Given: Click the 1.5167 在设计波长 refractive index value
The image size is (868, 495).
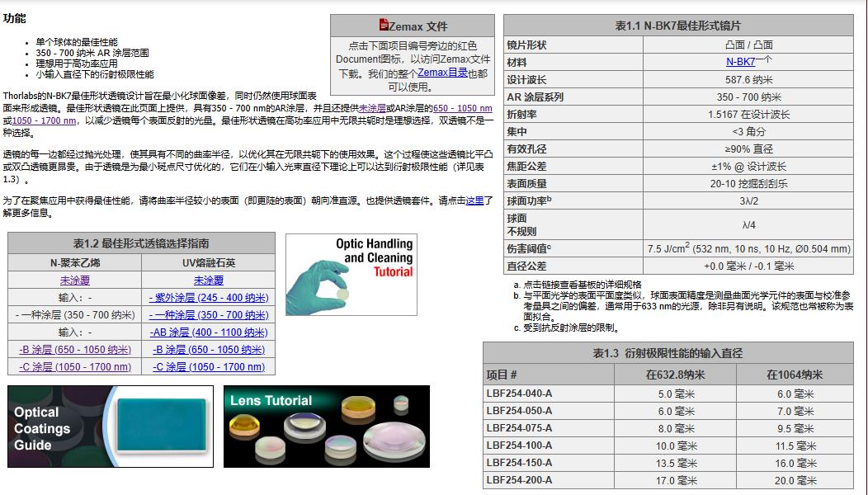Looking at the screenshot, I should (748, 115).
